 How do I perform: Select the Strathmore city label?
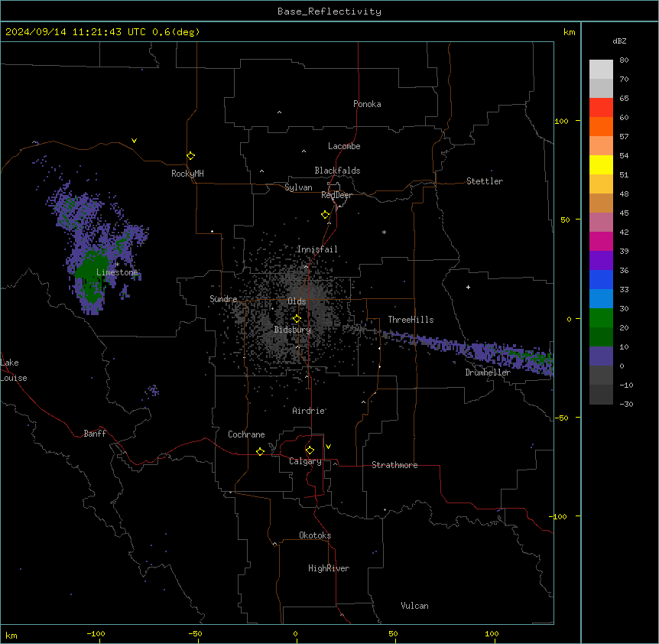coord(394,465)
